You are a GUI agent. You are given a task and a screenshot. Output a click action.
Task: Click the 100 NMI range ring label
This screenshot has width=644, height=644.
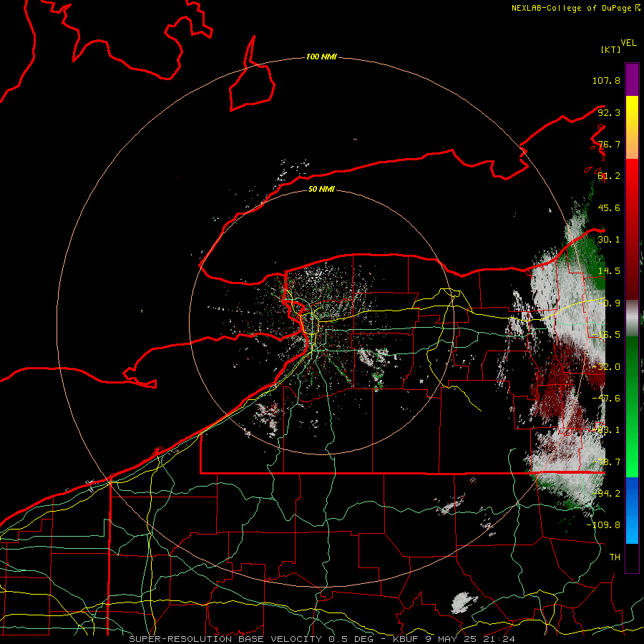[x=321, y=57]
